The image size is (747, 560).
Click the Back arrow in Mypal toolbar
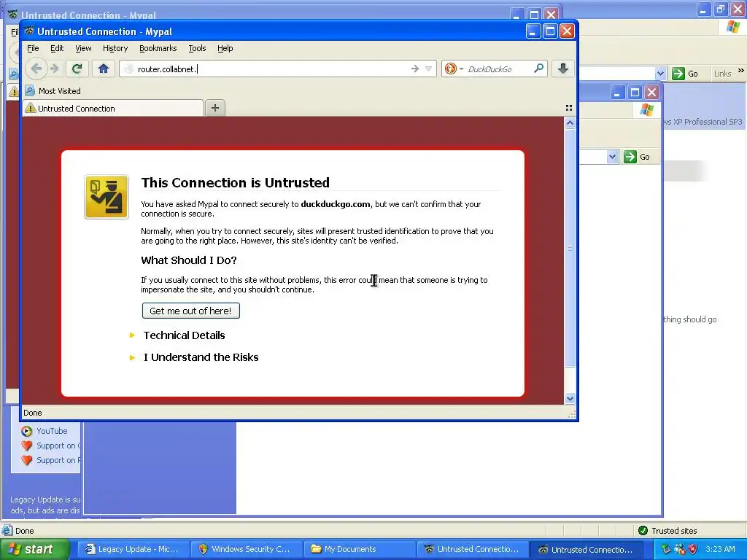click(x=36, y=69)
